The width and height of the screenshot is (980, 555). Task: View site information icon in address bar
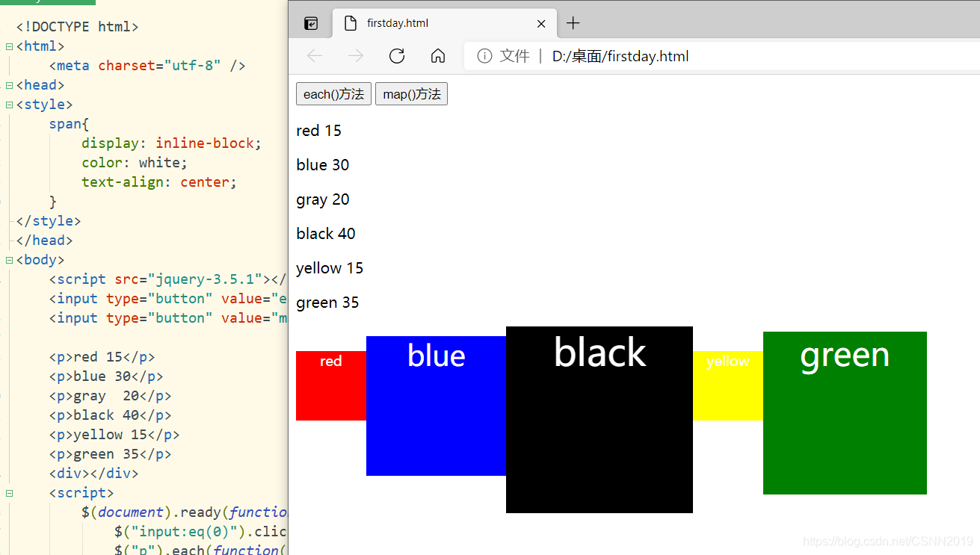pyautogui.click(x=484, y=56)
